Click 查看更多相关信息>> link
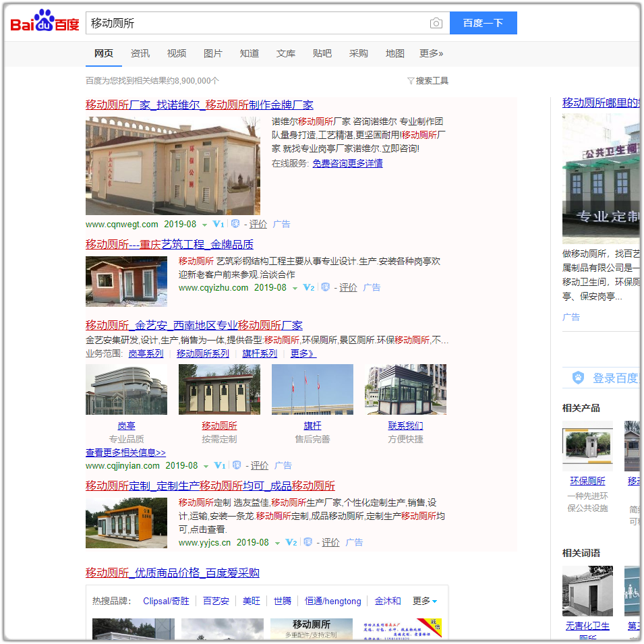Viewport: 644px width, 644px height. 125,452
